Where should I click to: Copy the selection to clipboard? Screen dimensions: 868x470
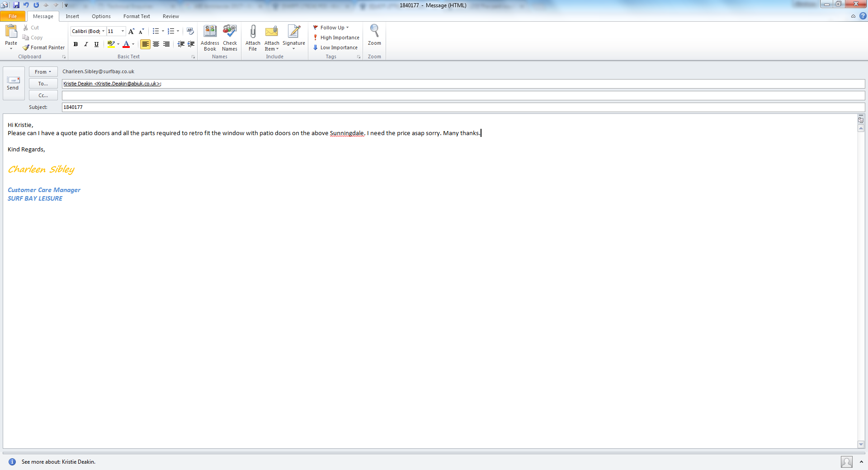click(33, 38)
